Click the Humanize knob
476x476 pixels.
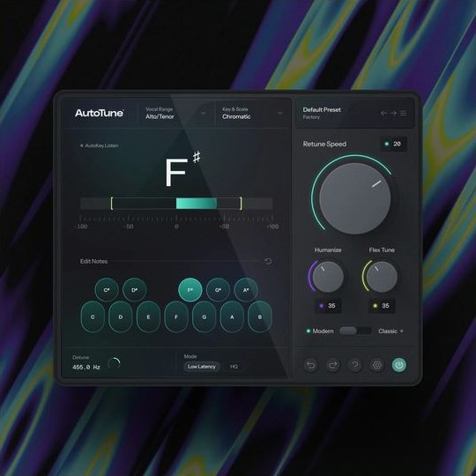point(328,277)
